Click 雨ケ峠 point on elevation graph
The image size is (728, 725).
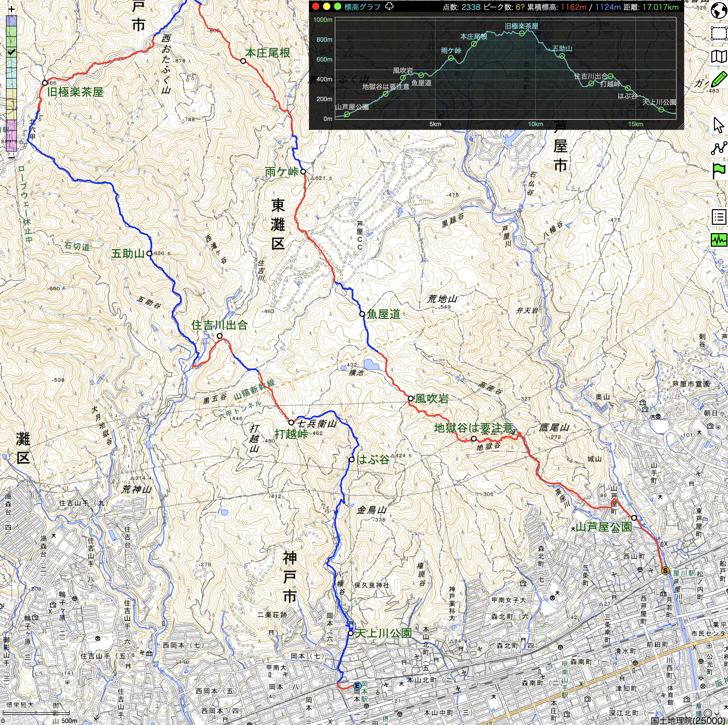[451, 58]
